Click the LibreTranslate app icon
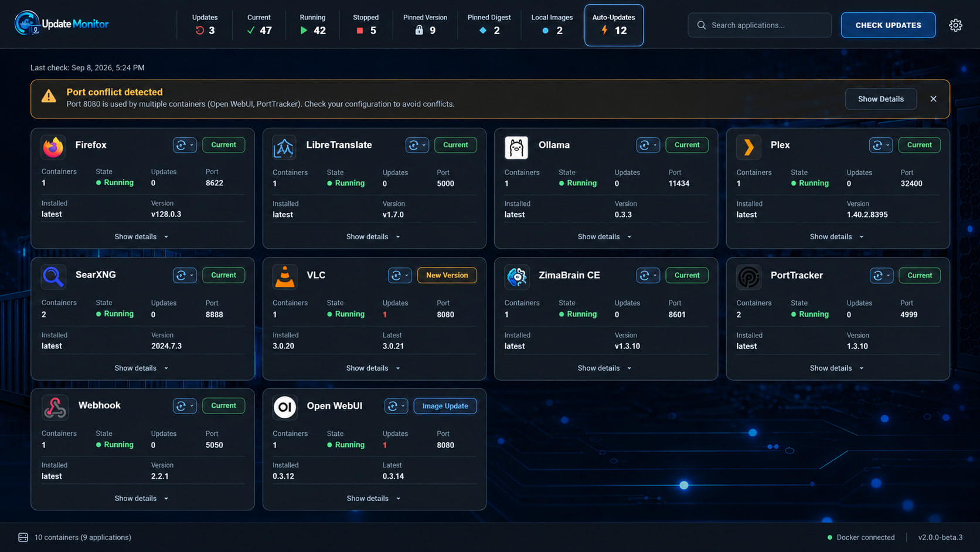This screenshot has height=552, width=980. pyautogui.click(x=284, y=147)
